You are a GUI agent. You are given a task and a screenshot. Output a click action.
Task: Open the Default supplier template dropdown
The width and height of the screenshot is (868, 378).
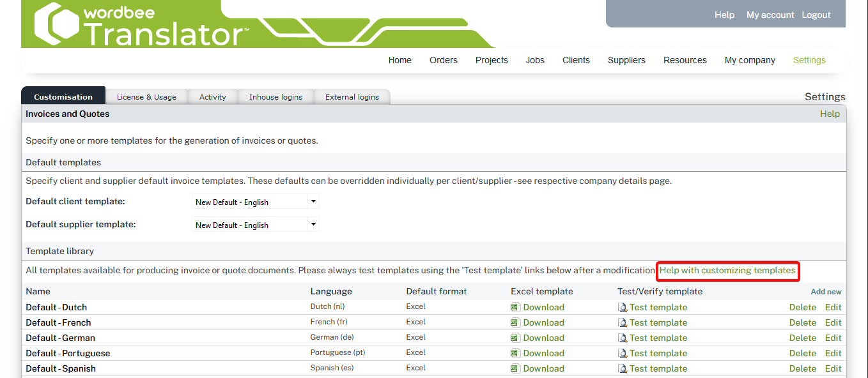(255, 225)
